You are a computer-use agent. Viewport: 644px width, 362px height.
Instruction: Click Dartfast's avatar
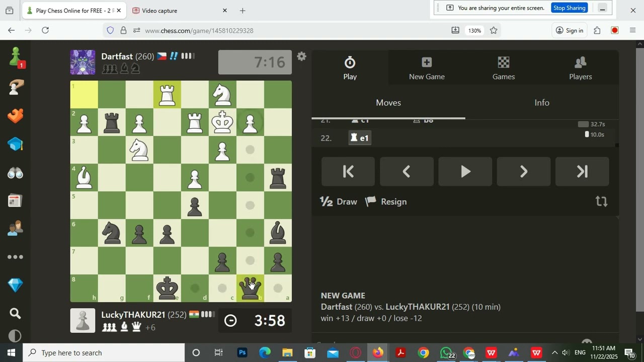click(83, 62)
